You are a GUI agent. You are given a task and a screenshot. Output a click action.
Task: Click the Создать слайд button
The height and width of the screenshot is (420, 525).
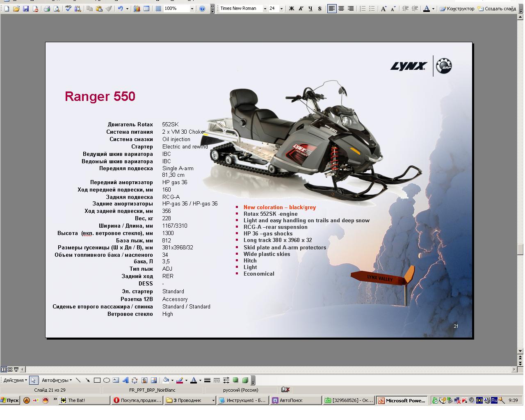point(497,9)
